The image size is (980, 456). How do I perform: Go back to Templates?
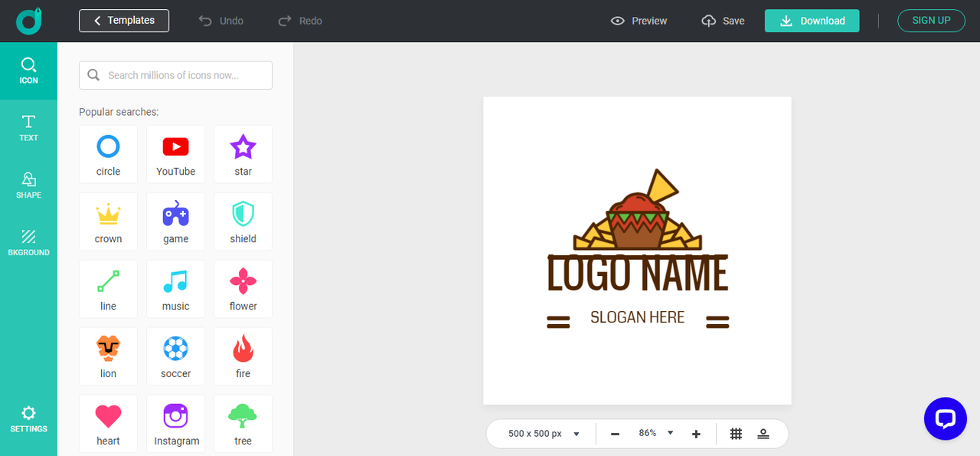tap(124, 21)
